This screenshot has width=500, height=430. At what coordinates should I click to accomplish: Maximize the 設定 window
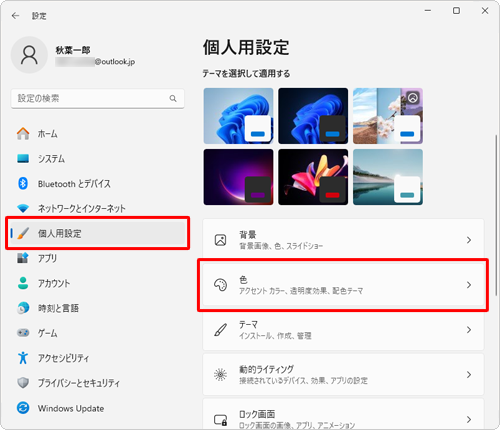click(456, 11)
